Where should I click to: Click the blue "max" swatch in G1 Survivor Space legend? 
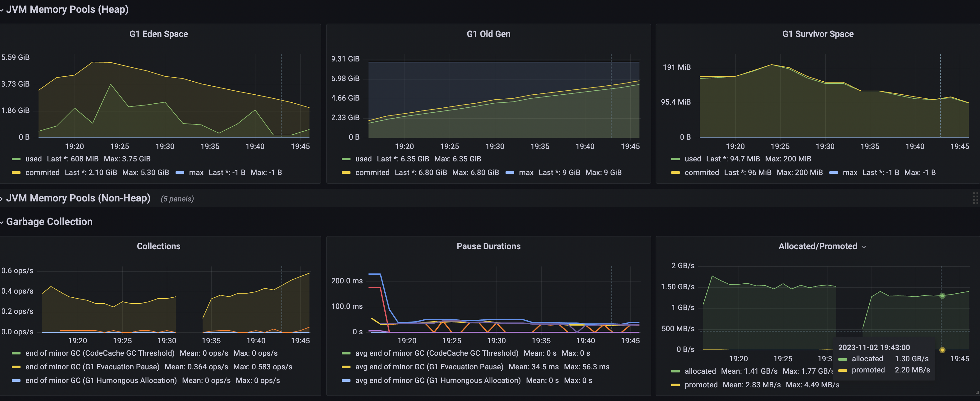coord(834,173)
